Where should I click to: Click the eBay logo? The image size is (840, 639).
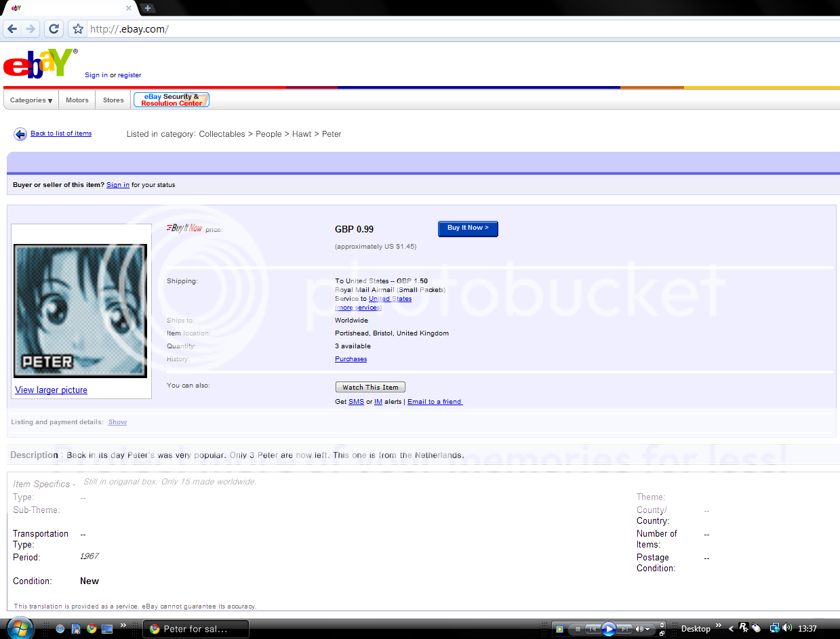[x=40, y=64]
